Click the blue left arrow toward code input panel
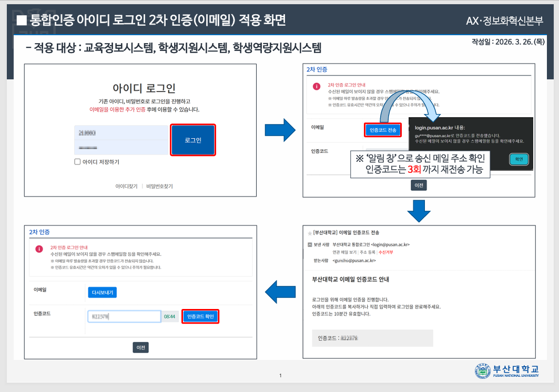Screen dimensions: 559x392 [x=280, y=292]
